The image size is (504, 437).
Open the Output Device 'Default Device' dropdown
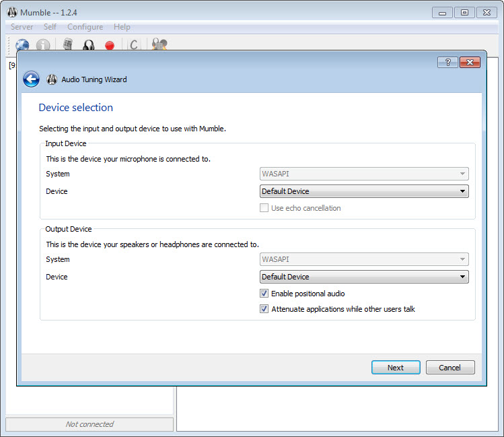(364, 277)
